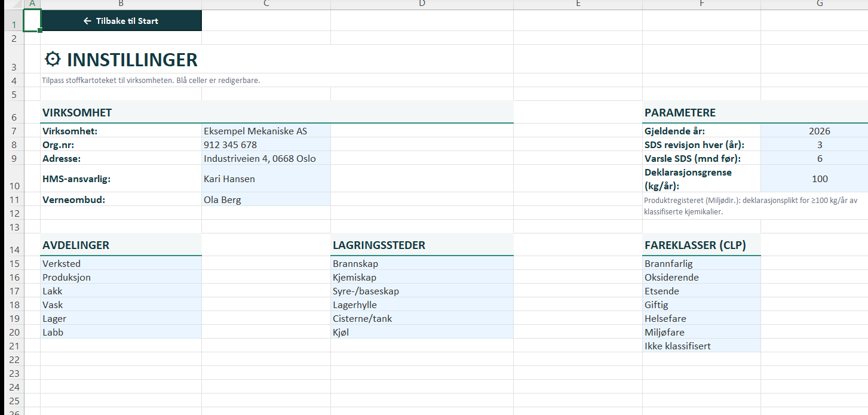Select column G header
This screenshot has width=868, height=415.
820,4
